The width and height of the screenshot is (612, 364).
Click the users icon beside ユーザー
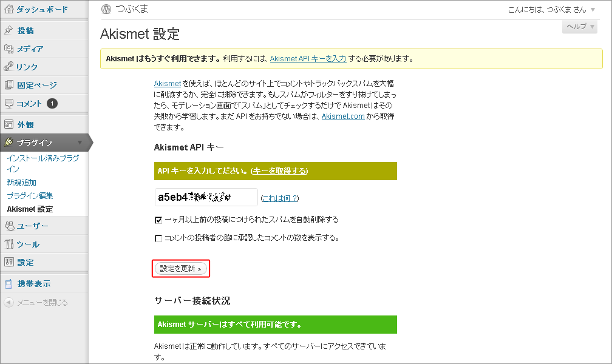pos(9,226)
